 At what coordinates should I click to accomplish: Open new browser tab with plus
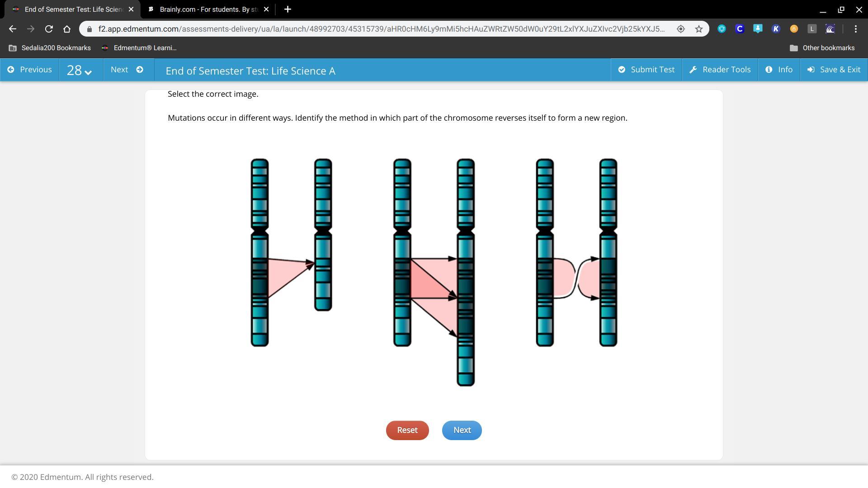(288, 9)
